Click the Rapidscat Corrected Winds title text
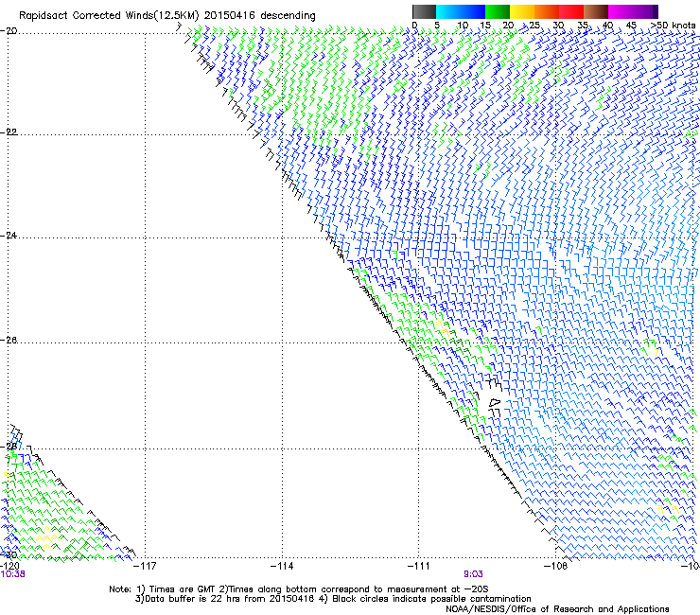The width and height of the screenshot is (700, 615). 167,15
